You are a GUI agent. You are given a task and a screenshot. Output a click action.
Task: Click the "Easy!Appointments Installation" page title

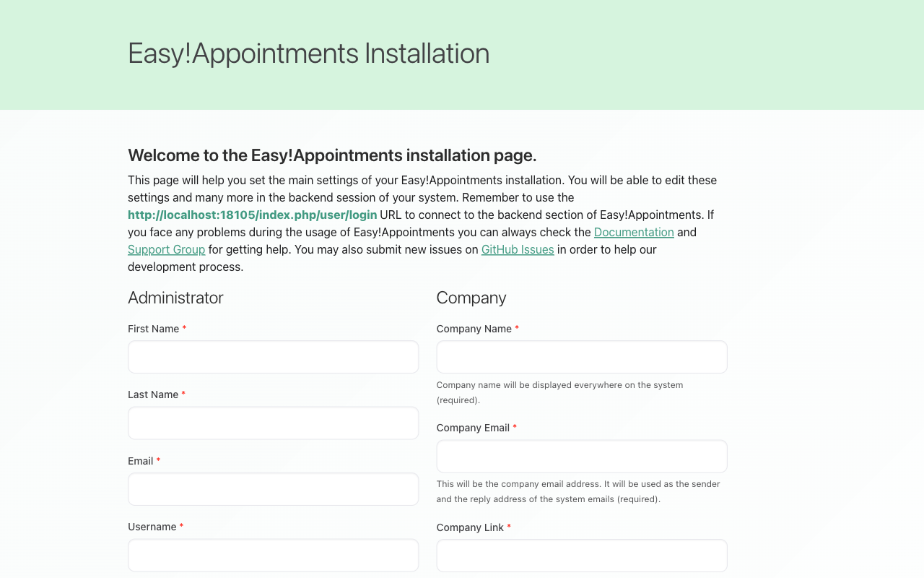(x=308, y=53)
